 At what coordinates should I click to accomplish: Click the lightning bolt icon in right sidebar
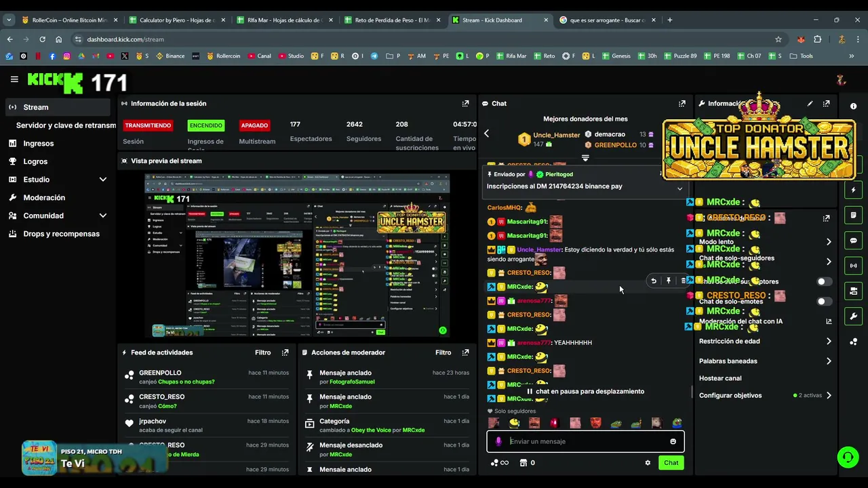pyautogui.click(x=853, y=190)
